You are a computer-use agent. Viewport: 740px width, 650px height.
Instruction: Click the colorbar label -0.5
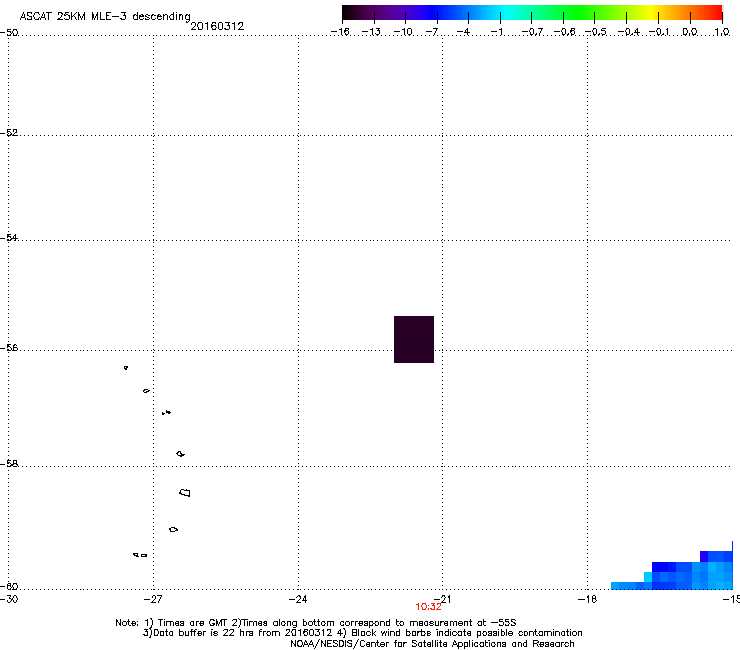[596, 32]
